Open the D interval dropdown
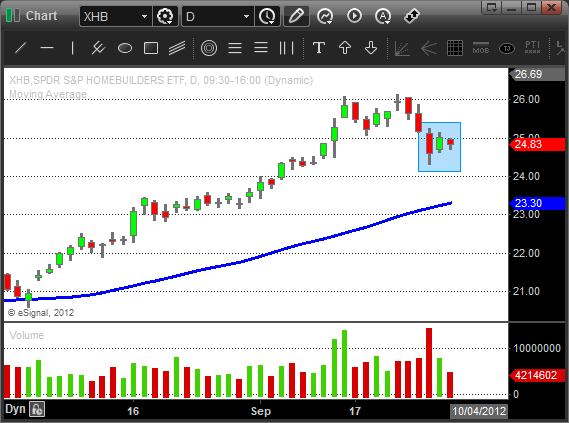 (246, 16)
